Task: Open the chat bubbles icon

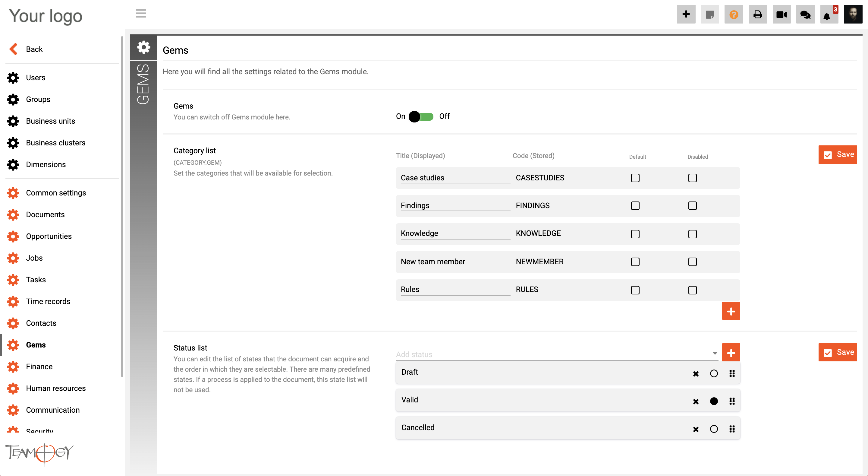Action: [x=805, y=14]
